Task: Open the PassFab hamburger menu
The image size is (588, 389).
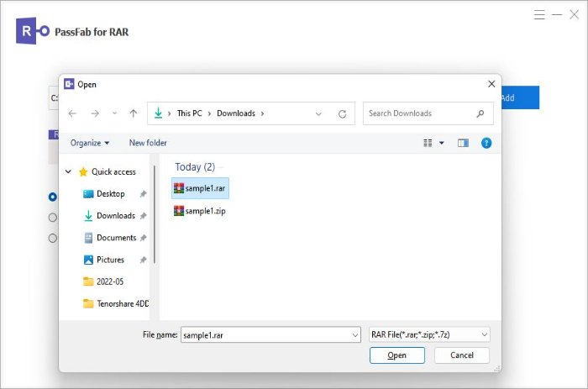Action: pyautogui.click(x=539, y=14)
